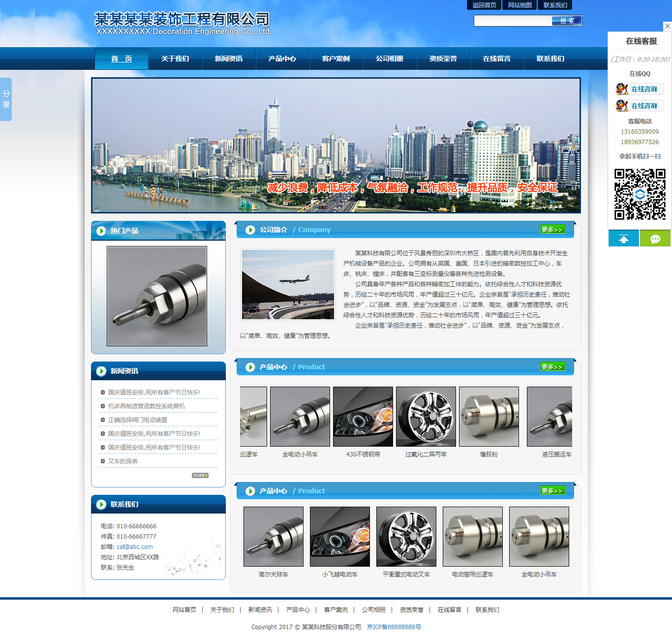Click the scroll-to-top arrow icon
The image size is (672, 637).
point(623,239)
